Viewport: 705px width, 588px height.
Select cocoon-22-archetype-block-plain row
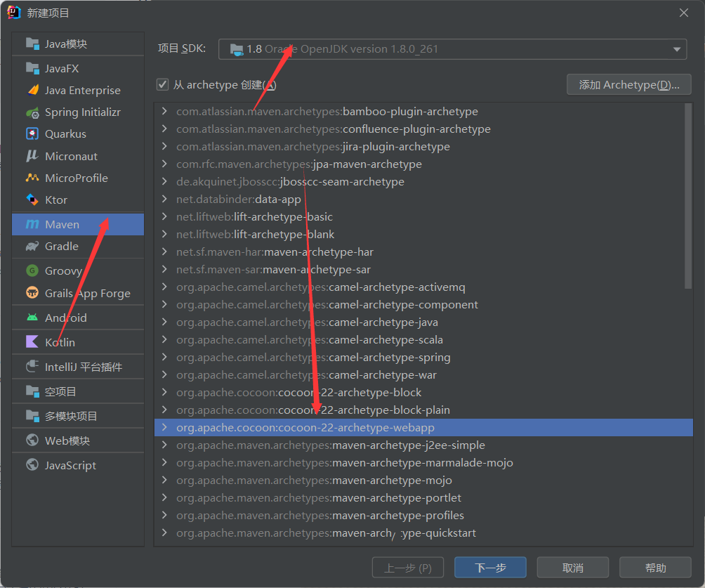tap(423, 410)
